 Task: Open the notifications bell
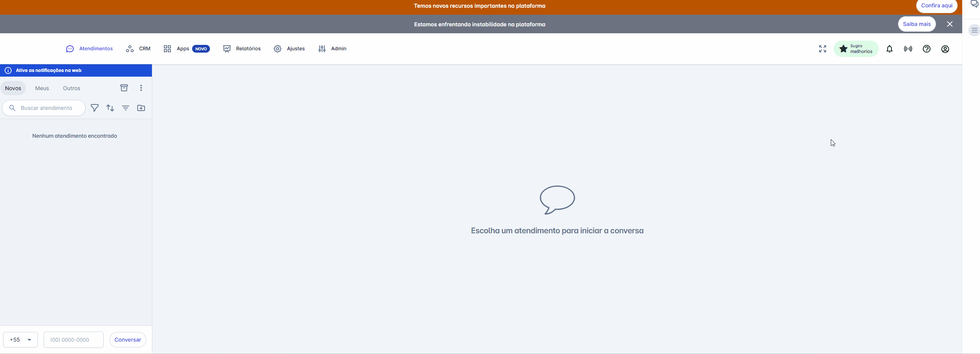click(890, 49)
